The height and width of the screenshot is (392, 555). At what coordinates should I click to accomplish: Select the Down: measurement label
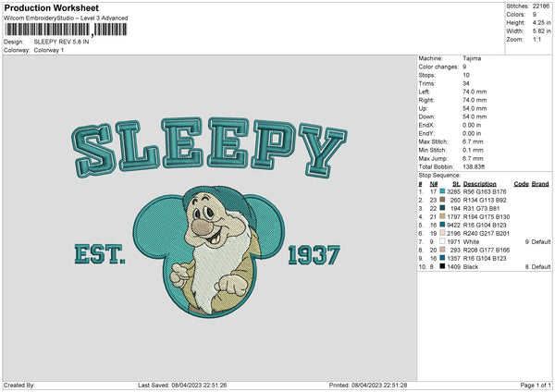(426, 116)
